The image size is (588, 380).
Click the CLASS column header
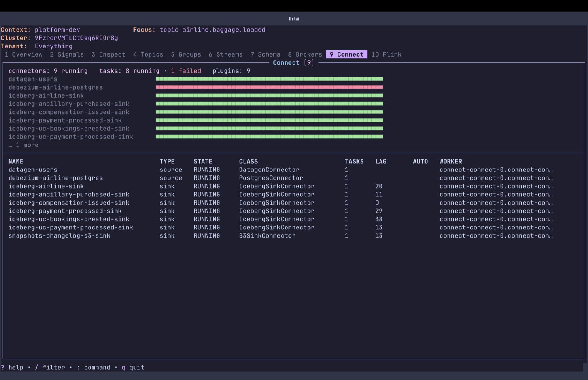tap(248, 162)
